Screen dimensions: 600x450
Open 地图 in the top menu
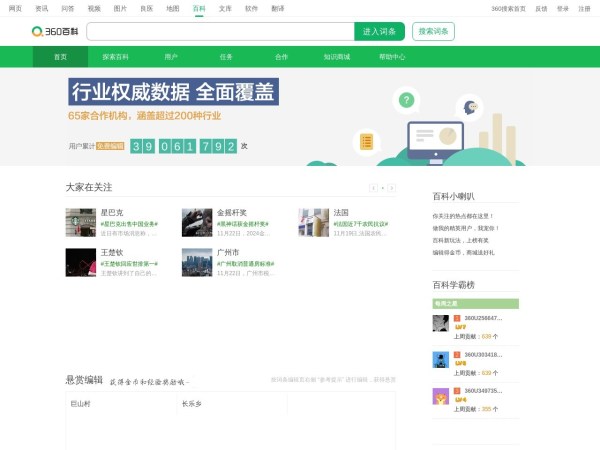pos(173,8)
